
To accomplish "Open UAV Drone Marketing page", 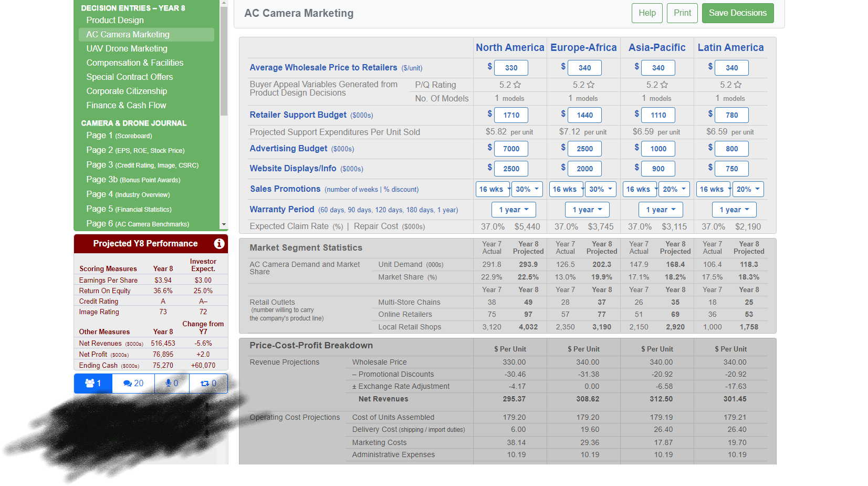I will click(127, 48).
